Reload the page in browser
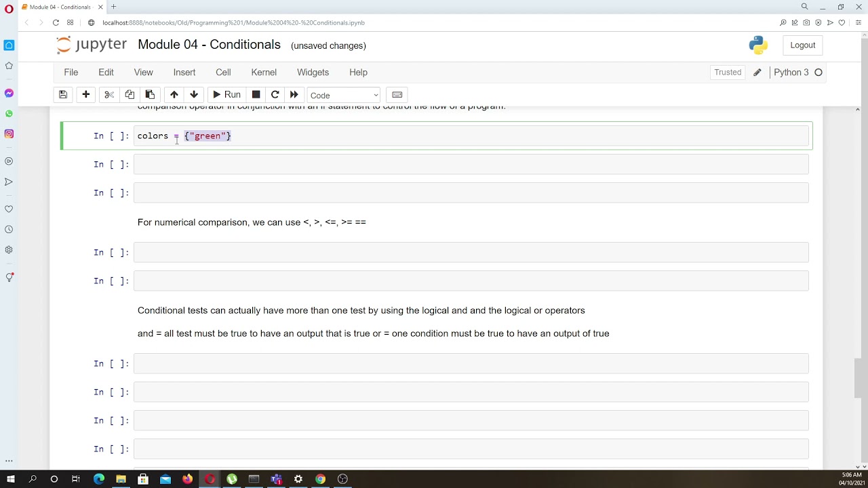This screenshot has height=488, width=868. point(56,22)
